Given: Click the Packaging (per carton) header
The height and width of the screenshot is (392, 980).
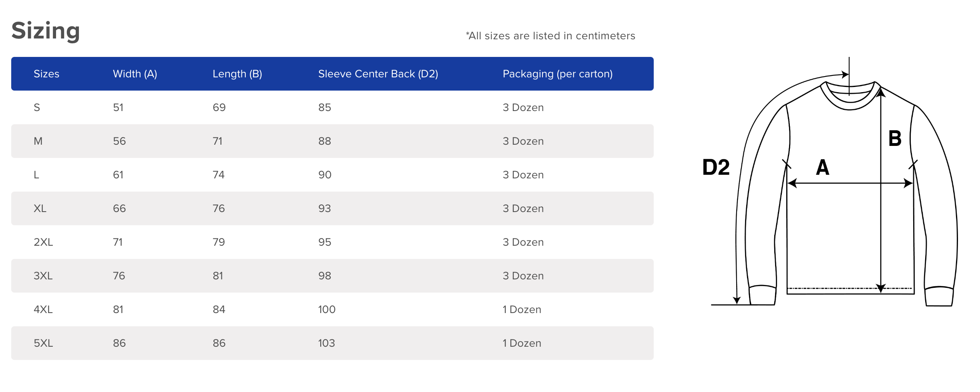Looking at the screenshot, I should pyautogui.click(x=558, y=74).
